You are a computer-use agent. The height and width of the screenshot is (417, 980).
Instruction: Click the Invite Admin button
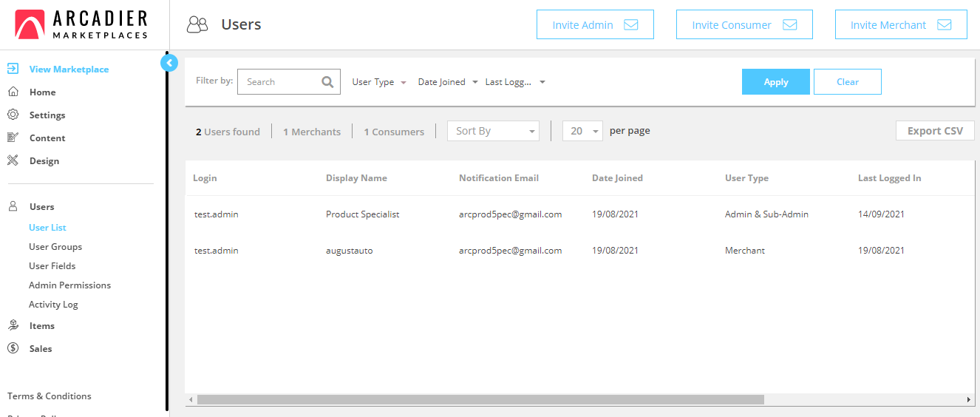pyautogui.click(x=595, y=24)
